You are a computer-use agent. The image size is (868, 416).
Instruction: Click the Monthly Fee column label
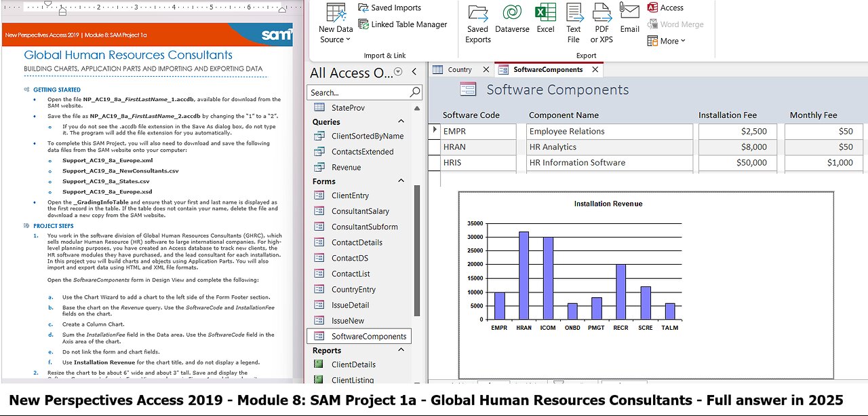pyautogui.click(x=813, y=115)
